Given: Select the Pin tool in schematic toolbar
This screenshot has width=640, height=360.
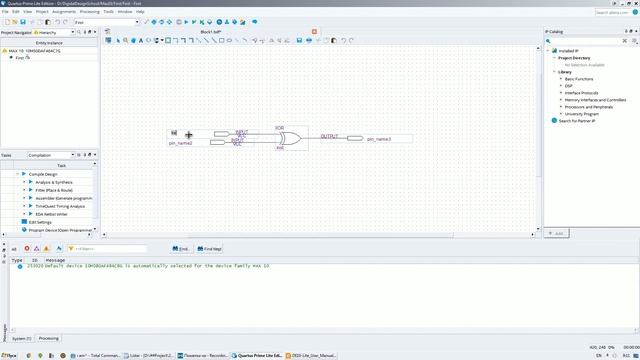Looking at the screenshot, I should pos(157,40).
